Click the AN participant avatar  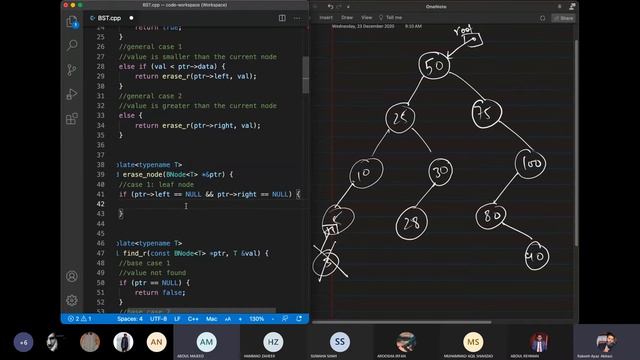[x=156, y=342]
